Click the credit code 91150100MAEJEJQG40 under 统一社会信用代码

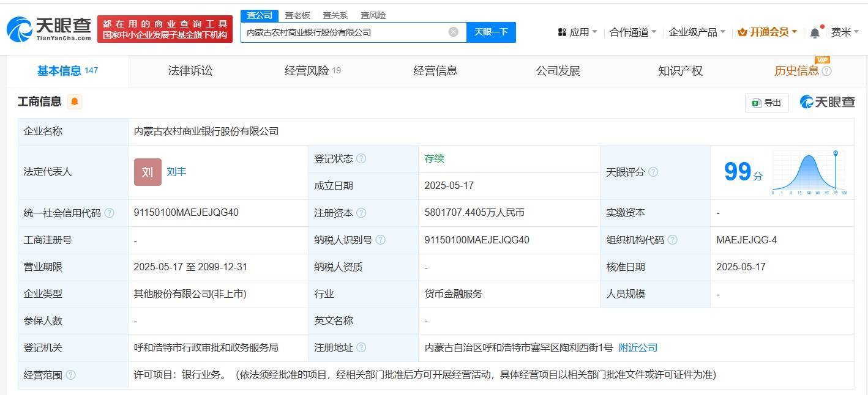pos(186,213)
